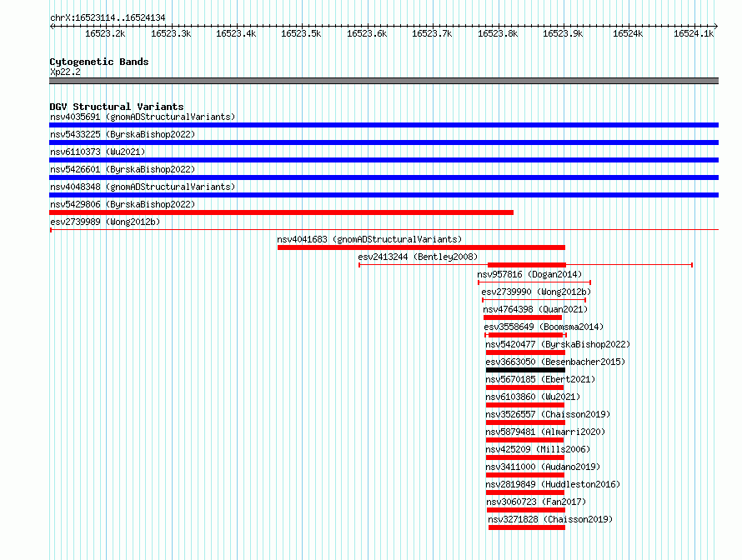
Task: Open esv2413244 (Bentley2008) label
Action: (418, 257)
